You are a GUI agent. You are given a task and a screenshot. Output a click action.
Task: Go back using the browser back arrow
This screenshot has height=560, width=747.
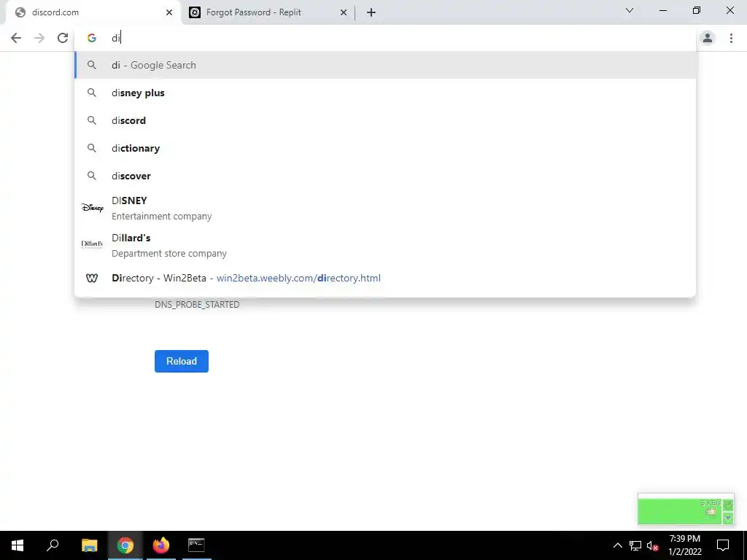tap(16, 38)
